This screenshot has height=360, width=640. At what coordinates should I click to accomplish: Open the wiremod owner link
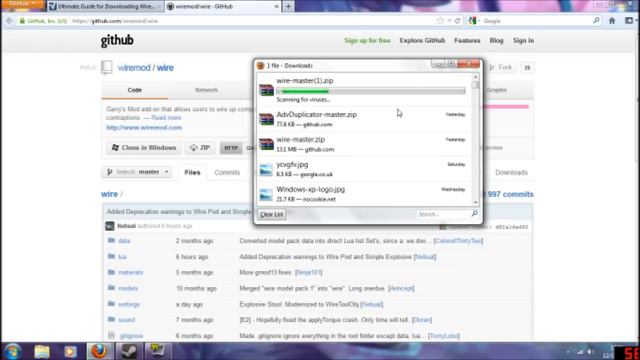(x=134, y=68)
